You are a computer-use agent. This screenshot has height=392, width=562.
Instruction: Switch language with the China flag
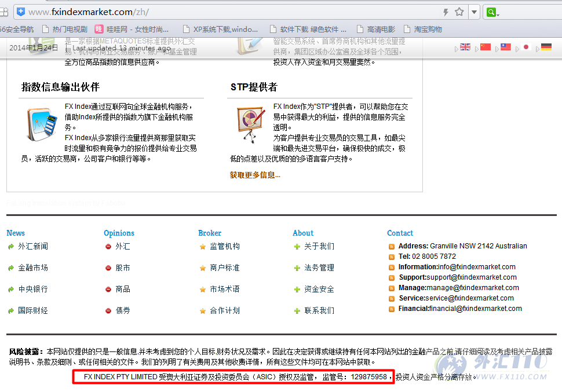pos(486,47)
